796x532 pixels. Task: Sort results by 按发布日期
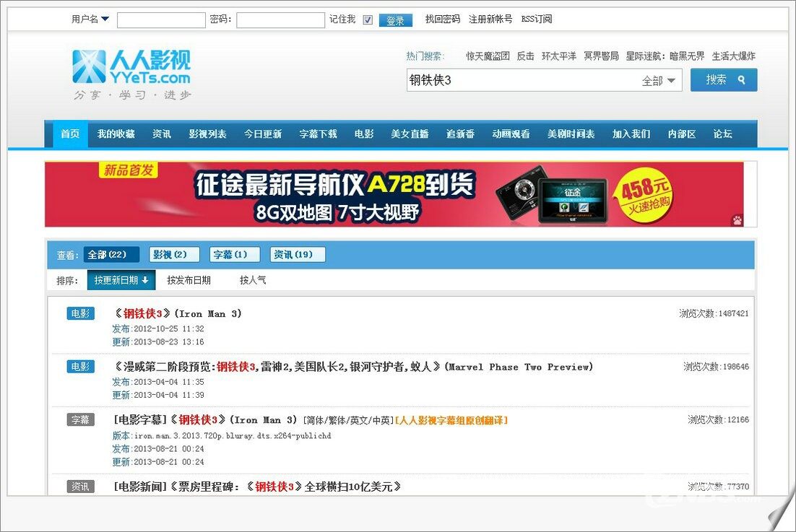coord(189,280)
